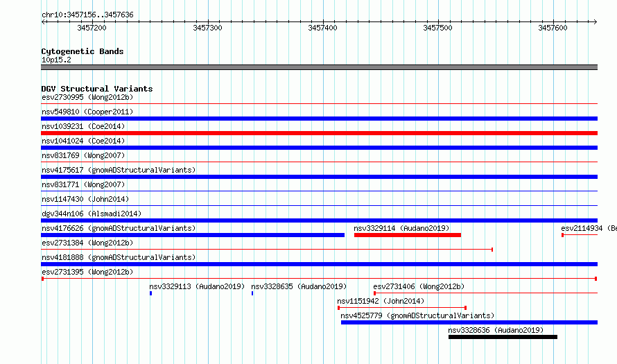Select the thick blue bar of nsv549810
Screen dimensions: 617x364
click(x=319, y=119)
